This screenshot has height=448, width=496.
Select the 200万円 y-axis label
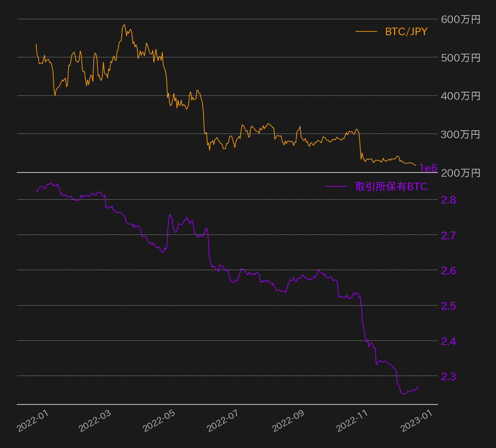pos(460,173)
